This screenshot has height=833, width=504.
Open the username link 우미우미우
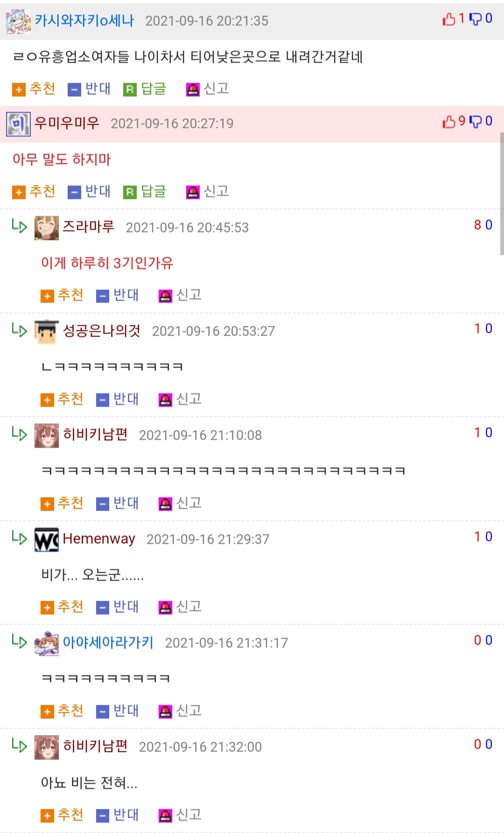click(x=67, y=123)
